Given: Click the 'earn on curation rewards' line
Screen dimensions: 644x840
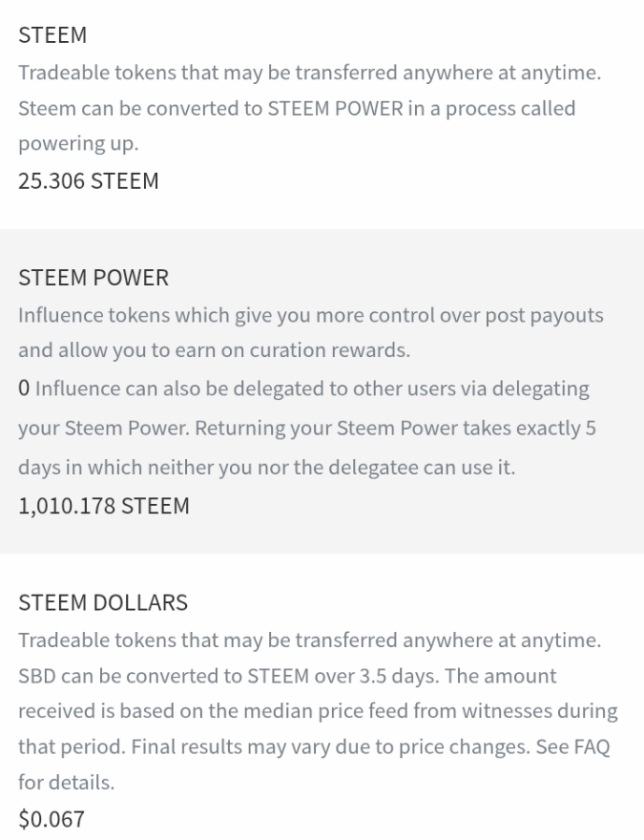Looking at the screenshot, I should point(214,350).
